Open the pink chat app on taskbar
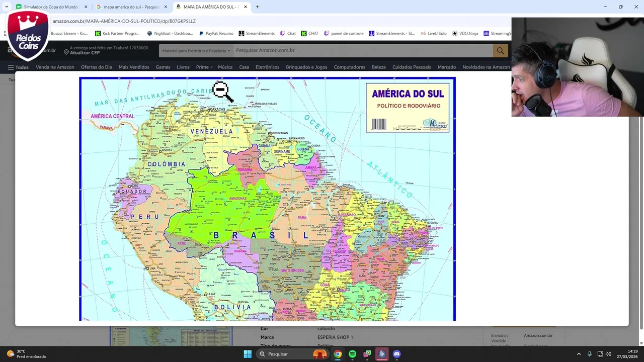The width and height of the screenshot is (644, 362). point(368,354)
